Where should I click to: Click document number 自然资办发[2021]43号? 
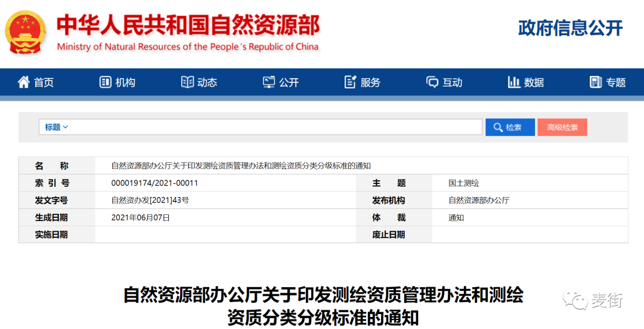coord(150,200)
